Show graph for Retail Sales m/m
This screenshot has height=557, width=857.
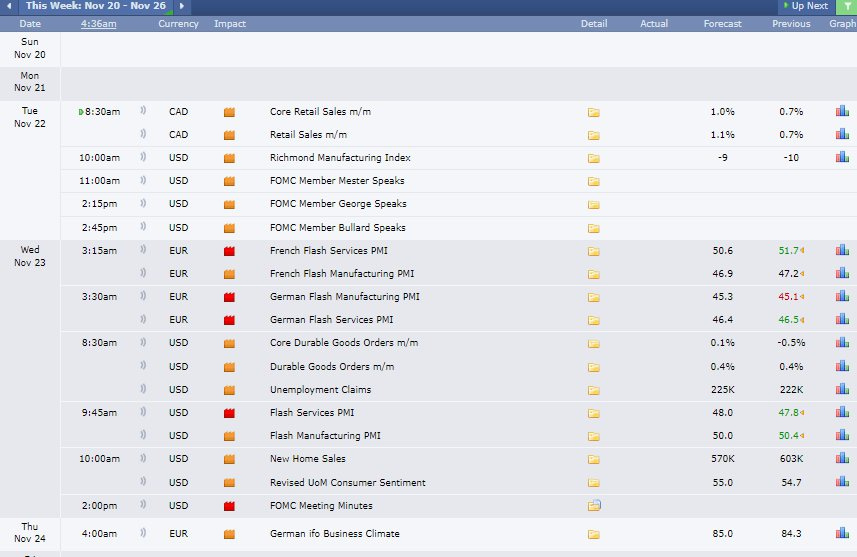842,134
